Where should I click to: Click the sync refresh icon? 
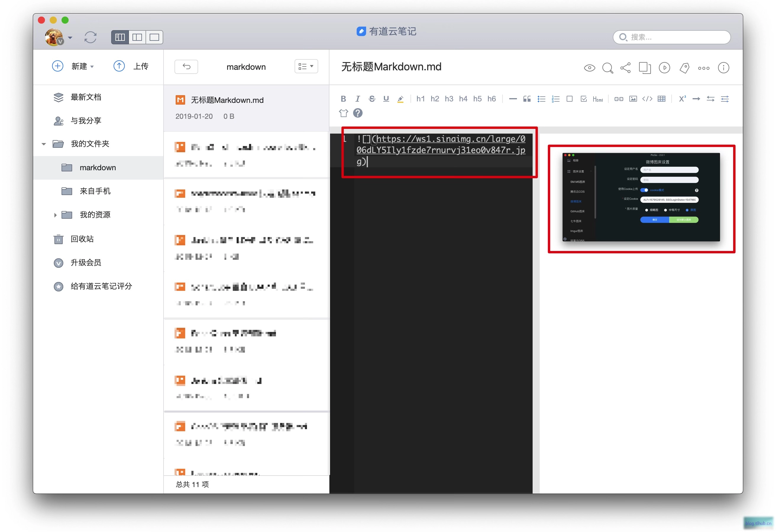[x=90, y=37]
